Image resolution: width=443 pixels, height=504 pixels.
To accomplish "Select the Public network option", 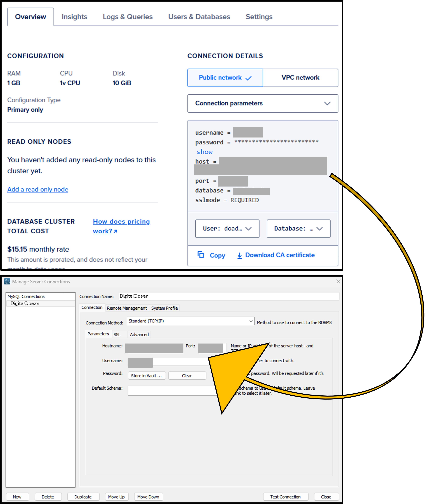I will click(225, 78).
